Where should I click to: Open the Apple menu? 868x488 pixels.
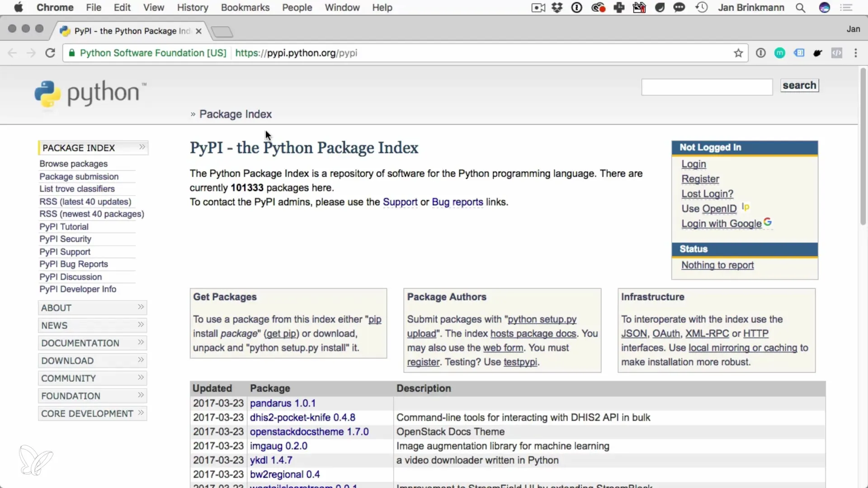pos(19,8)
